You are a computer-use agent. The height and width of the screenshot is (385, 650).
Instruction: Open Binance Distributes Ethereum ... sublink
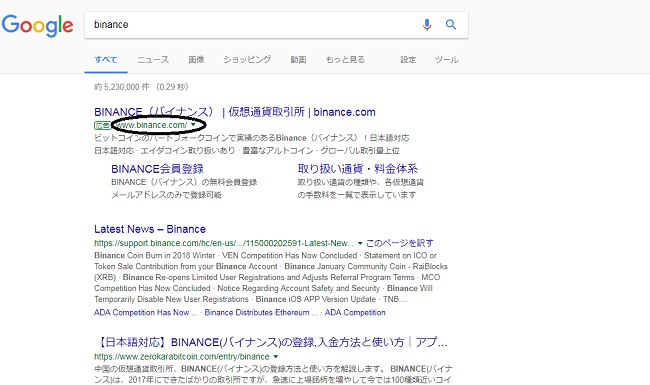pos(261,312)
